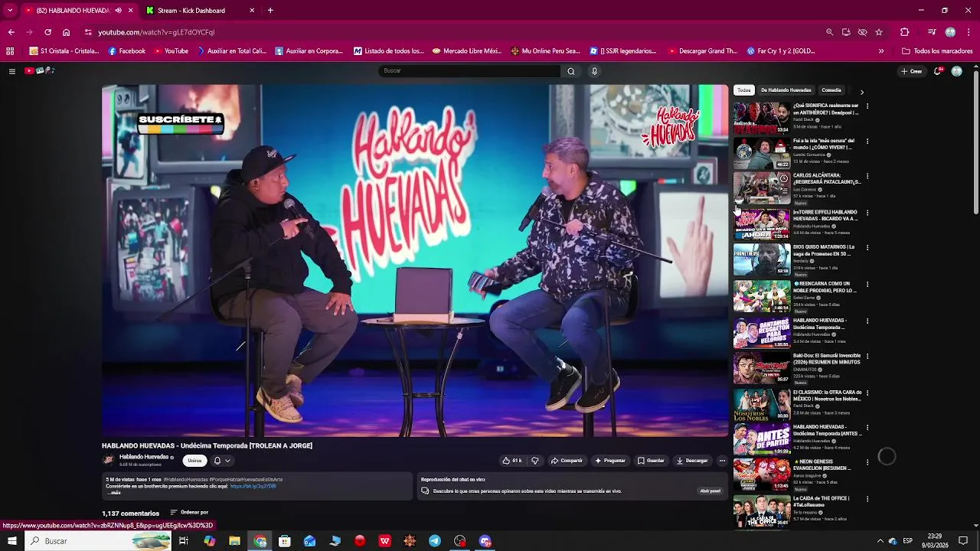
Task: Click the SUSCRÍBETE overlay on the video
Action: [x=180, y=123]
